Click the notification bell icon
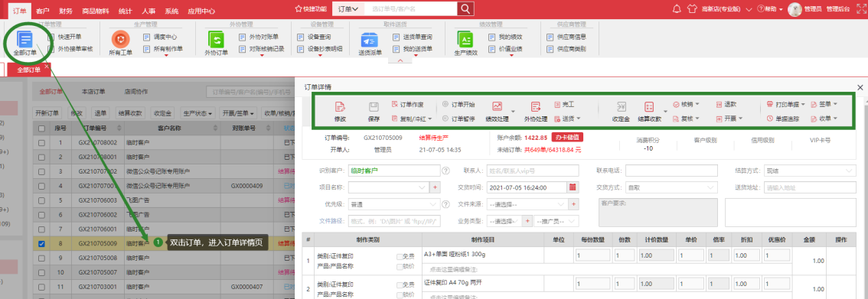This screenshot has height=299, width=868. click(x=677, y=9)
